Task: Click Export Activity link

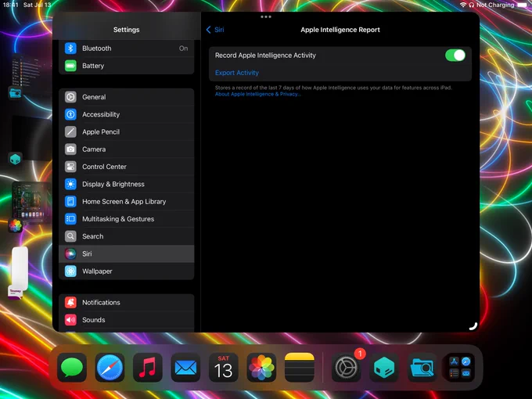Action: 237,73
